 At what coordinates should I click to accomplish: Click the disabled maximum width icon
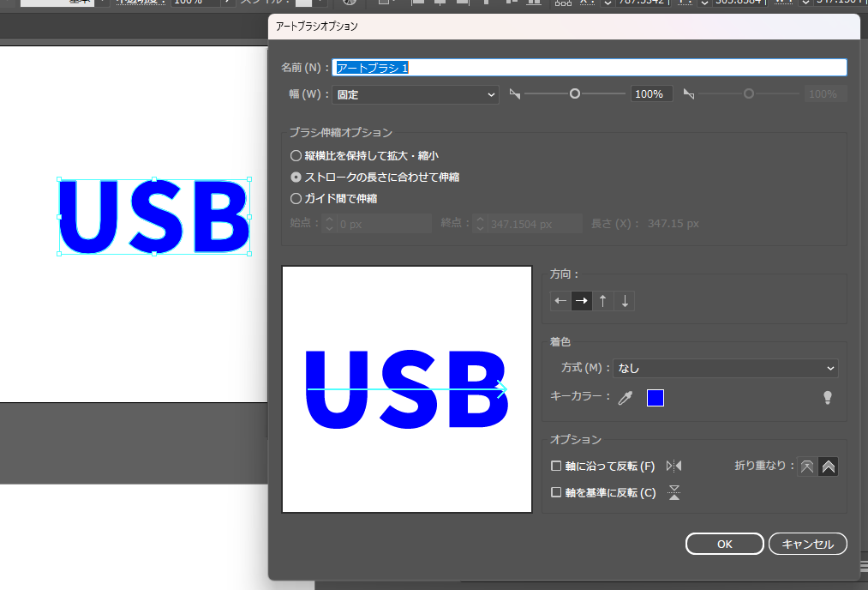[x=689, y=94]
